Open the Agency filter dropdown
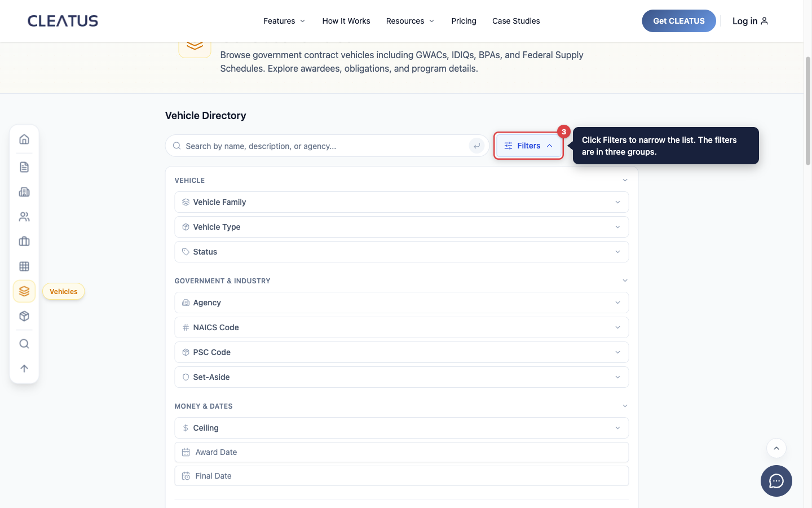Viewport: 812px width, 508px height. tap(401, 303)
